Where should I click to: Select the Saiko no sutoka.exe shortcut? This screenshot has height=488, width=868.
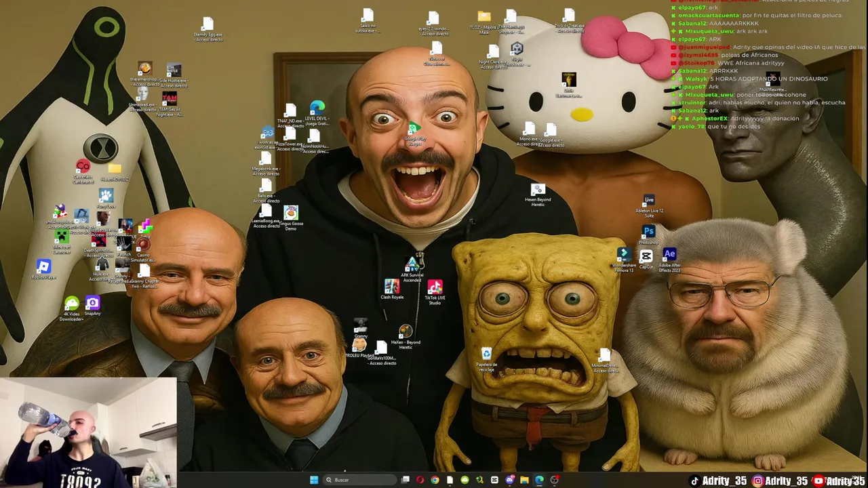[x=368, y=16]
